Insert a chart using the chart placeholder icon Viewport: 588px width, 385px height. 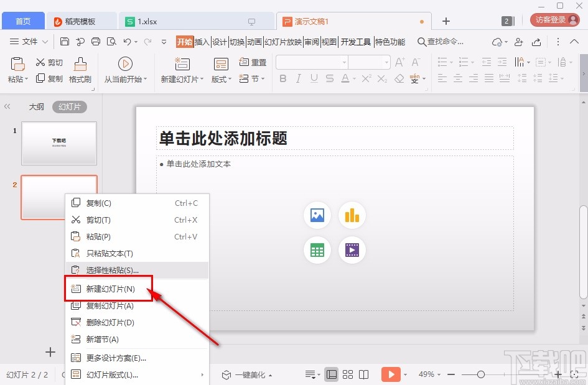coord(352,215)
